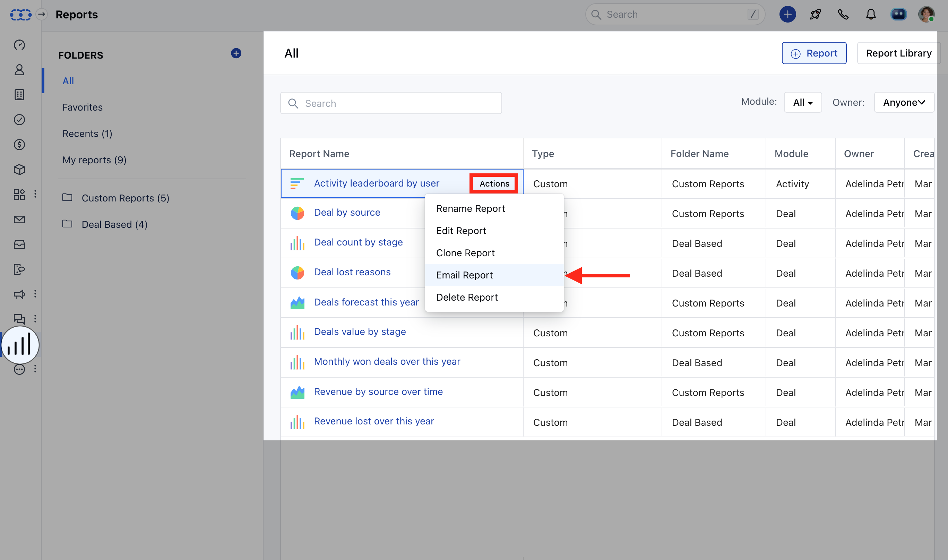
Task: Open Contacts person icon in sidebar
Action: [x=19, y=70]
